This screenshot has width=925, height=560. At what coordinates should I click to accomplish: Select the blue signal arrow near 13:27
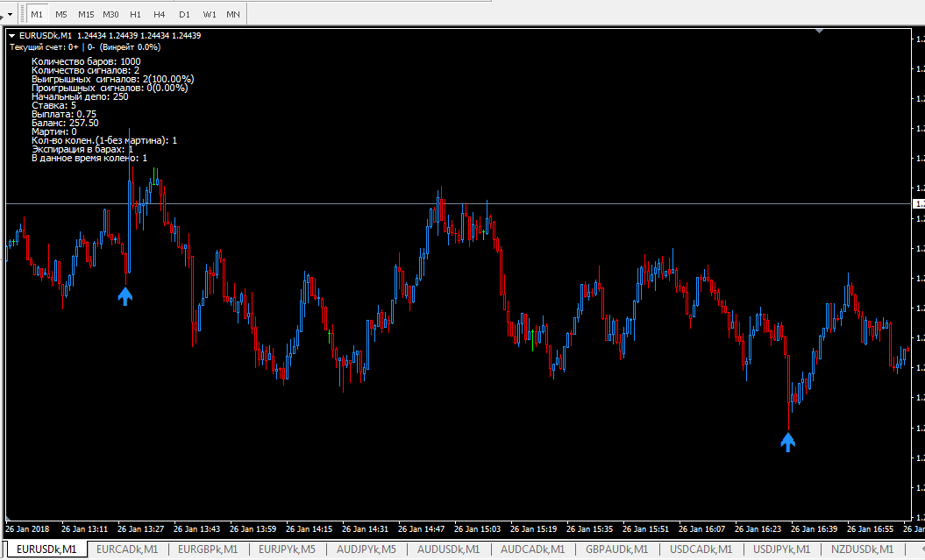pyautogui.click(x=125, y=296)
